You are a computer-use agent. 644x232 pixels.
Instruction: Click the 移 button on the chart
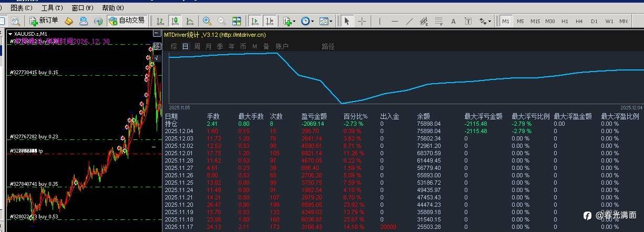(157, 47)
